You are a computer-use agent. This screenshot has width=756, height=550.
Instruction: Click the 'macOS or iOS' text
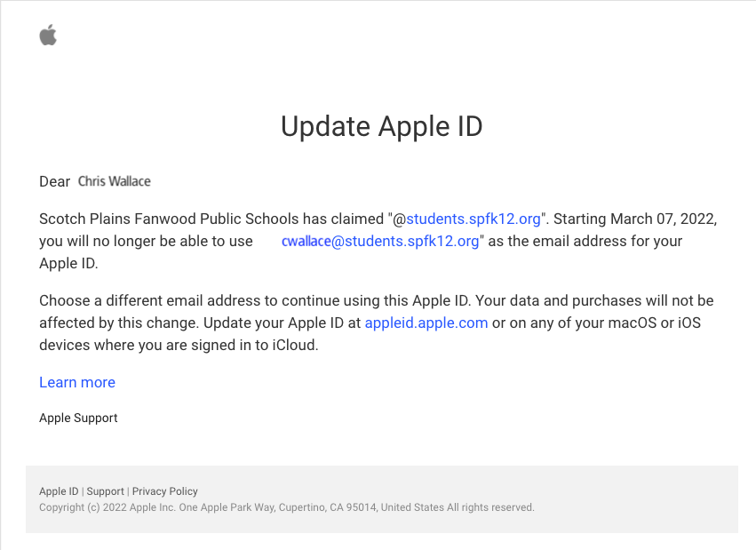click(658, 323)
